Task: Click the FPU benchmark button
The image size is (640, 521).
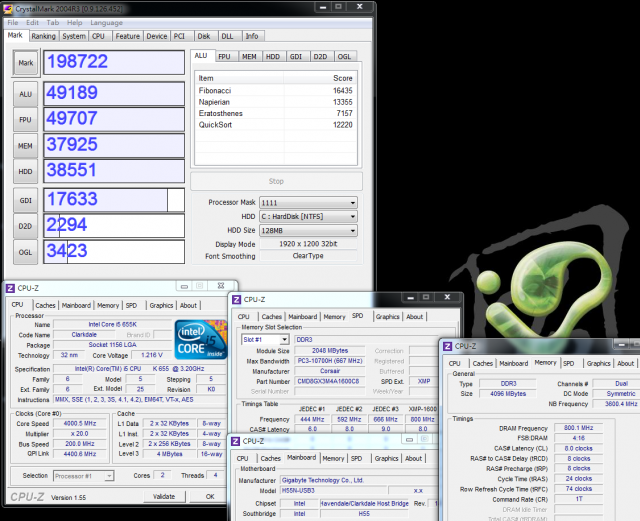Action: [25, 120]
